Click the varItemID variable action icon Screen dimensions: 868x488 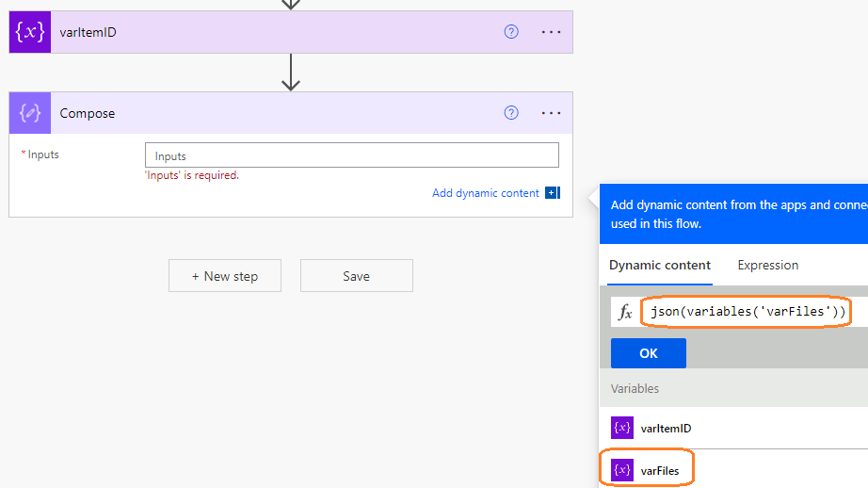(x=30, y=32)
